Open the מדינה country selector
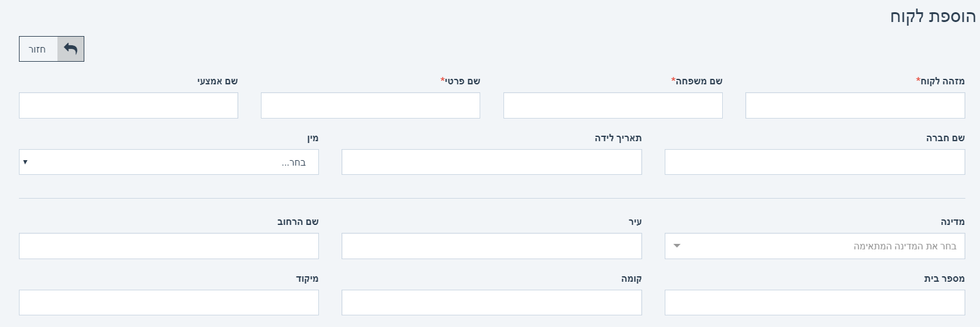 tap(814, 246)
